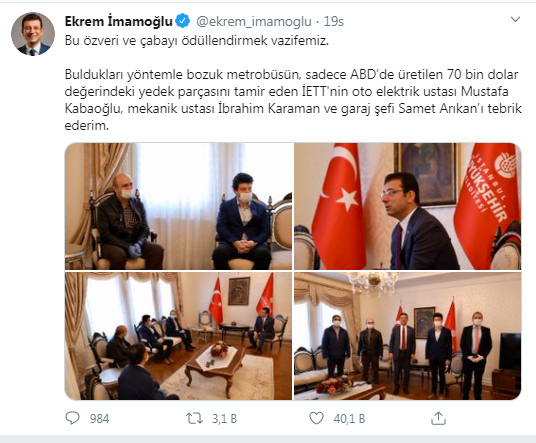536x443 pixels.
Task: Click the blue verified badge
Action: tap(183, 21)
